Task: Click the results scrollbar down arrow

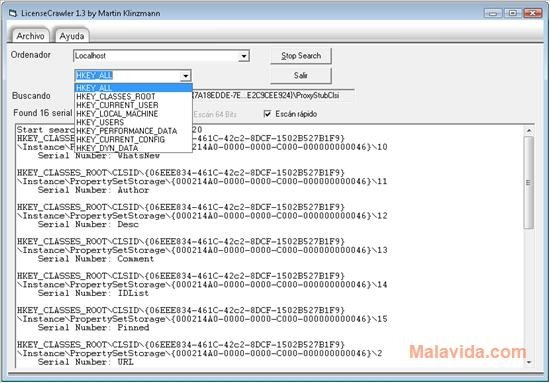Action: click(529, 362)
